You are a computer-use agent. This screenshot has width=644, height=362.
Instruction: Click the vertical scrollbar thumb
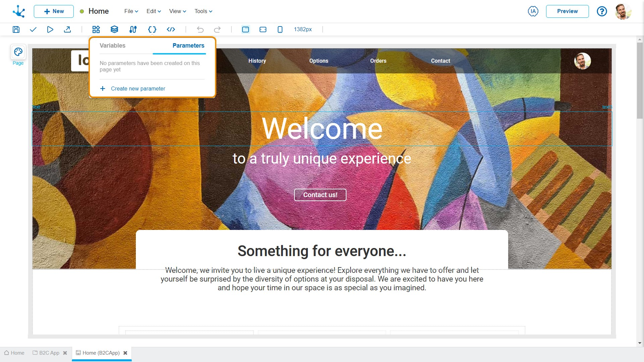[x=640, y=80]
